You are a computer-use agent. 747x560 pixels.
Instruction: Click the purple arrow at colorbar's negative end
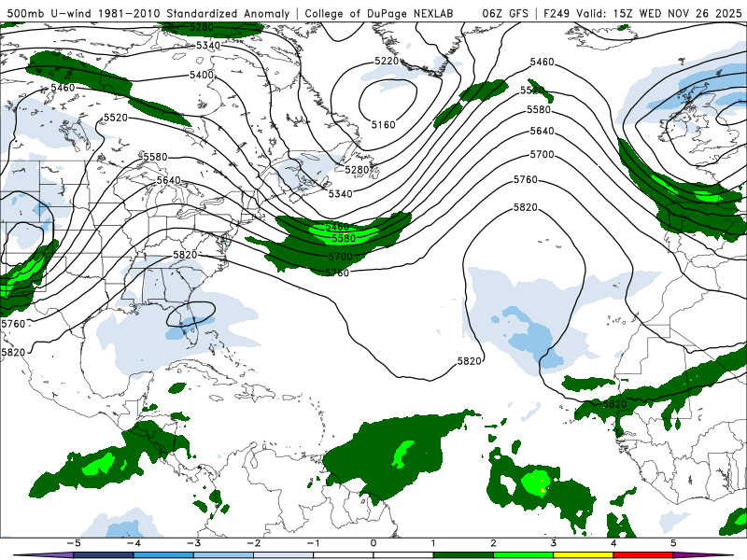point(43,555)
